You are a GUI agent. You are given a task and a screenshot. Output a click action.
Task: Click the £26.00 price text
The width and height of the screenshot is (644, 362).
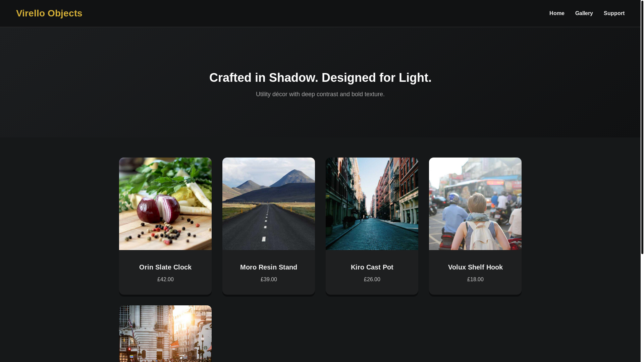tap(372, 279)
